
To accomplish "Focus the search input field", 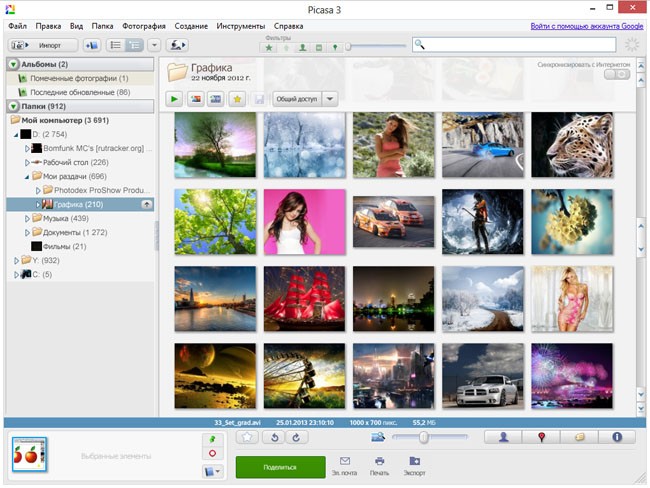I will [514, 45].
